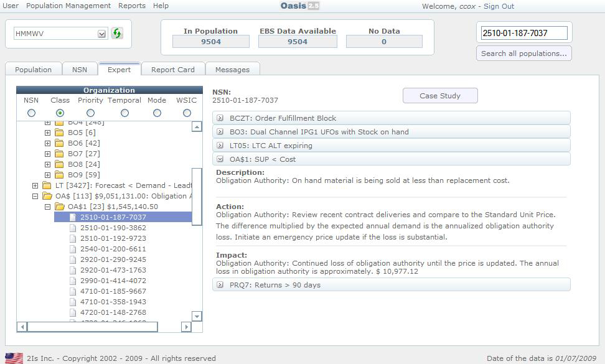605x364 pixels.
Task: Click the OA$1 [23] open folder icon
Action: tap(59, 207)
